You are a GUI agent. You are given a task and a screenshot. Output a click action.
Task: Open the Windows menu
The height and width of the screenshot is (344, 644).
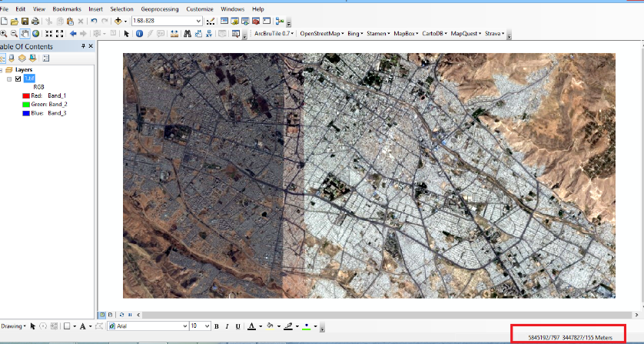coord(232,8)
